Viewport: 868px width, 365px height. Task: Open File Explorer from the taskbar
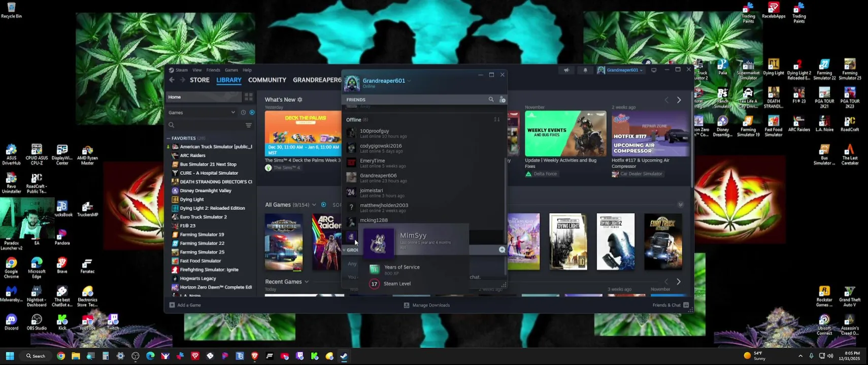click(x=76, y=356)
